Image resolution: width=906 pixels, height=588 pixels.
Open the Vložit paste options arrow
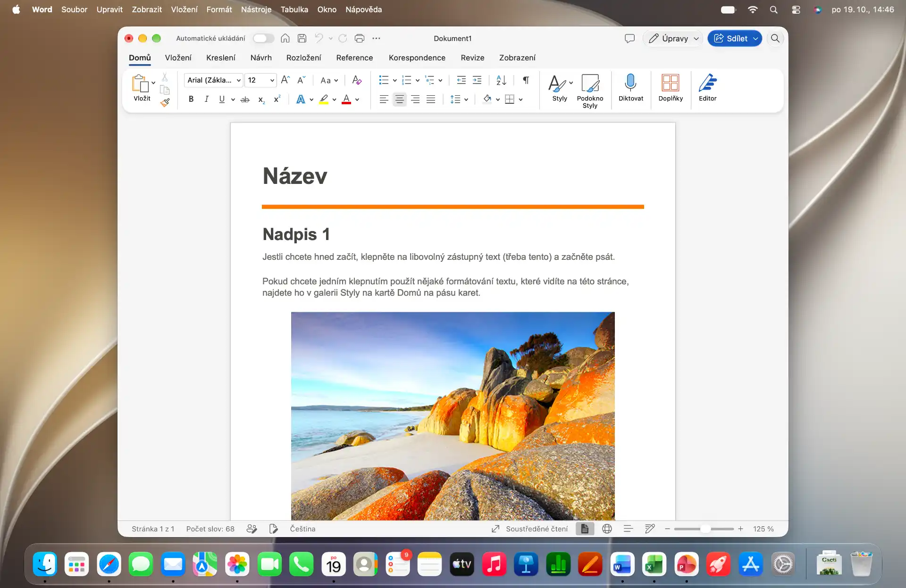click(153, 83)
